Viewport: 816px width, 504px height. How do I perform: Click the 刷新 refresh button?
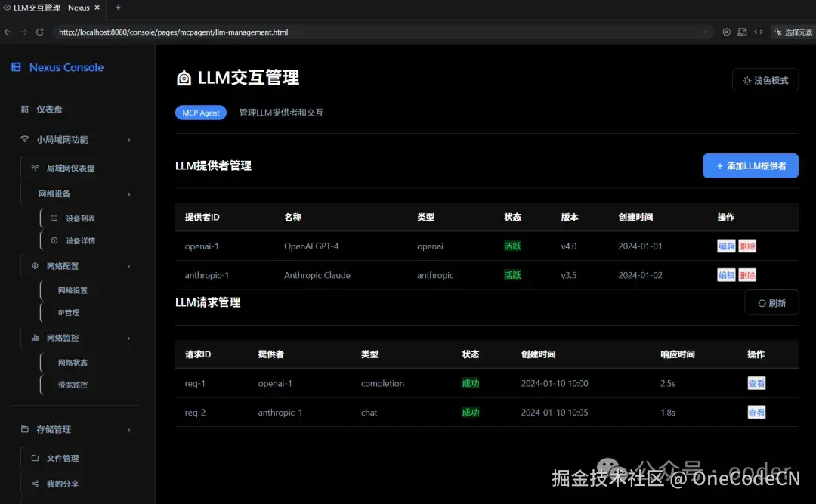771,302
